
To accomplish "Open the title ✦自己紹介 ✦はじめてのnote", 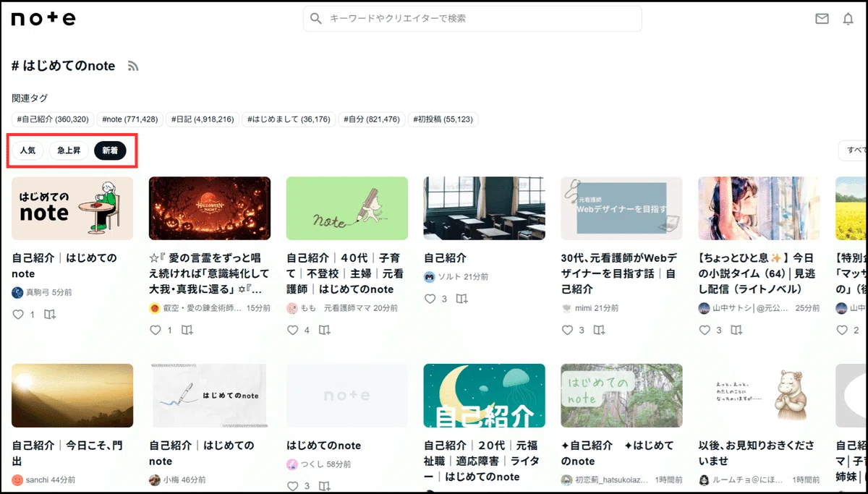I will click(x=618, y=453).
